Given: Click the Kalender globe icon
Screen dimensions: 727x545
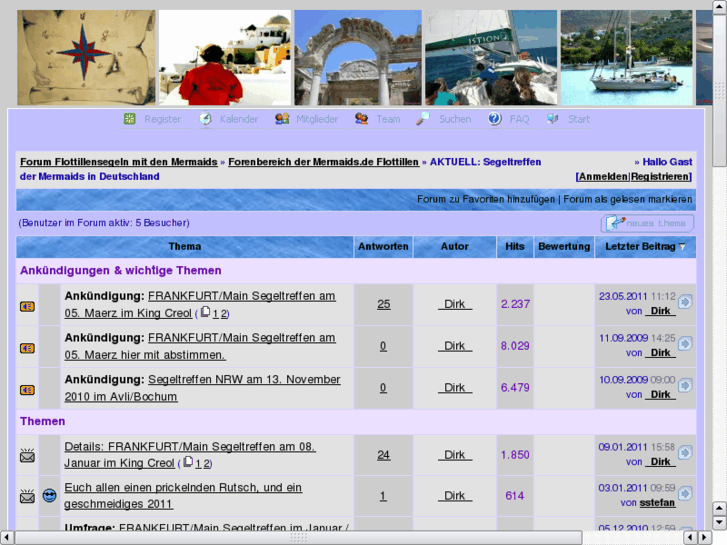Looking at the screenshot, I should [206, 119].
